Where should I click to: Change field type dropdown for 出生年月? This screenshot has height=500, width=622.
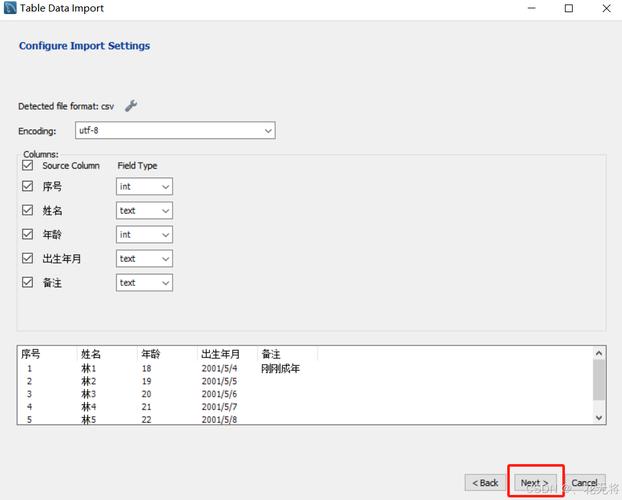click(144, 258)
